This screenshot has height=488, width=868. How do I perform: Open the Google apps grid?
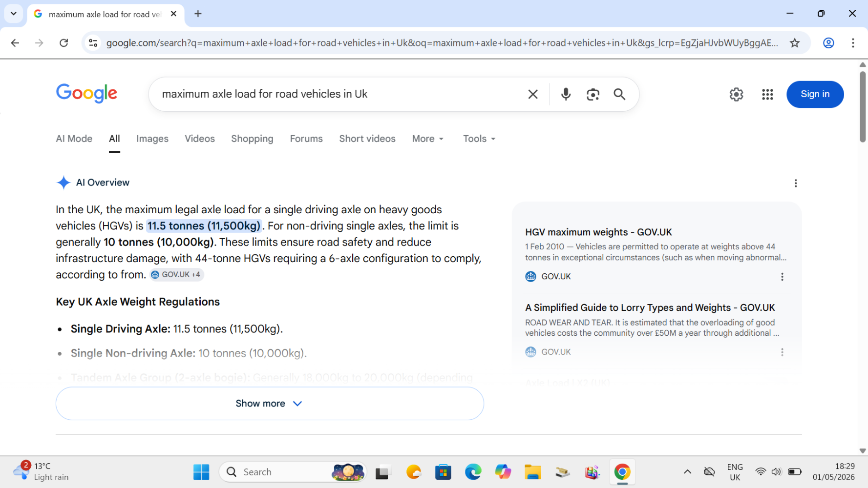point(767,94)
